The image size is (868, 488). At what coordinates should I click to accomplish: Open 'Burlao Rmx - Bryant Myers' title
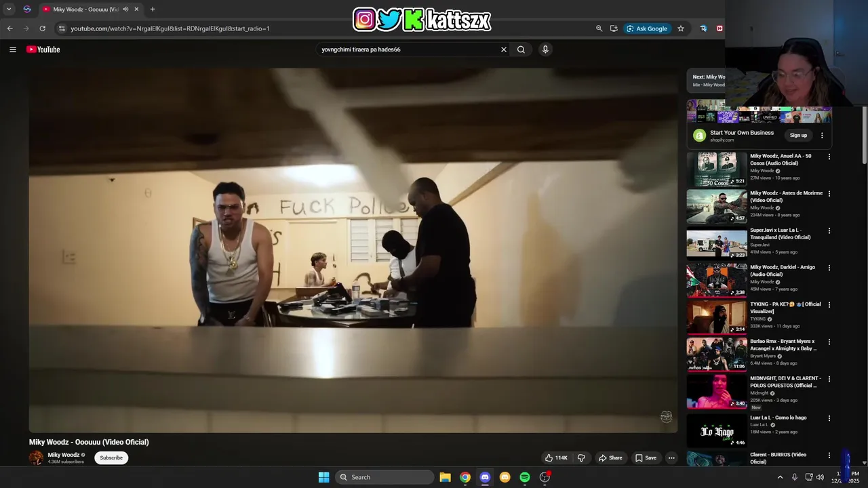click(784, 345)
